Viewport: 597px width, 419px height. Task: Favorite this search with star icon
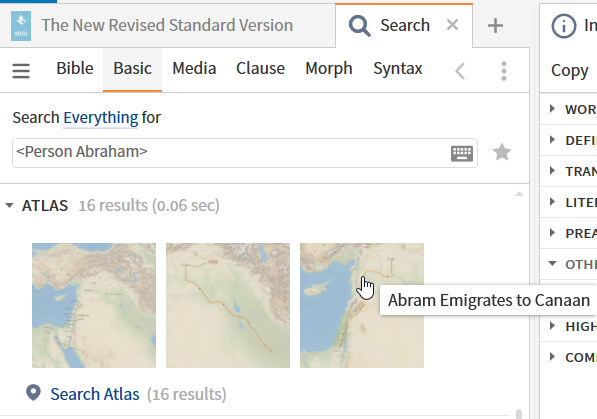pos(502,152)
